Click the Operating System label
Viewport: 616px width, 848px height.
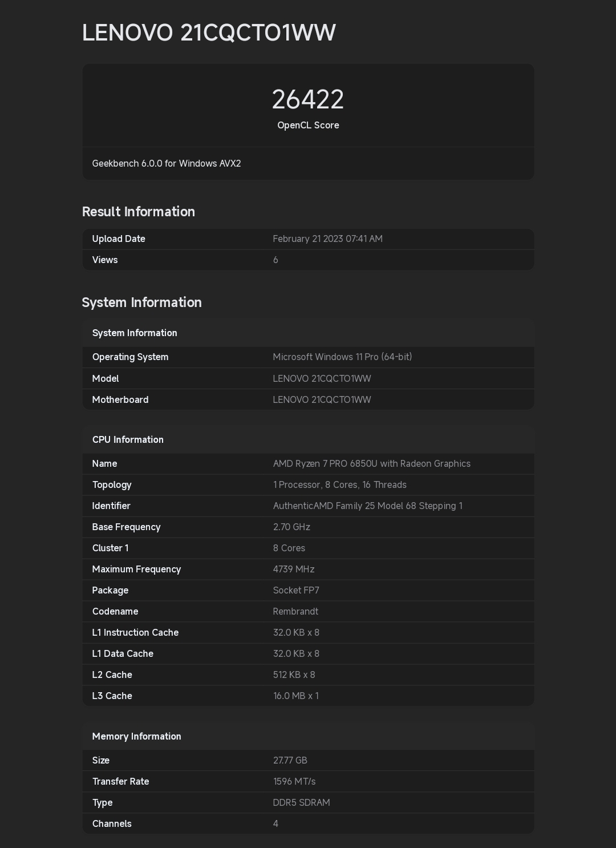click(x=130, y=357)
